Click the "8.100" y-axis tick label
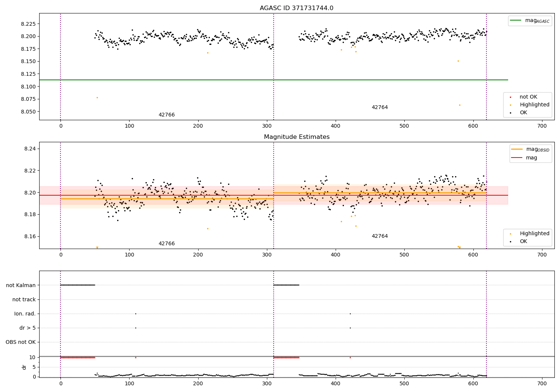 coord(28,87)
